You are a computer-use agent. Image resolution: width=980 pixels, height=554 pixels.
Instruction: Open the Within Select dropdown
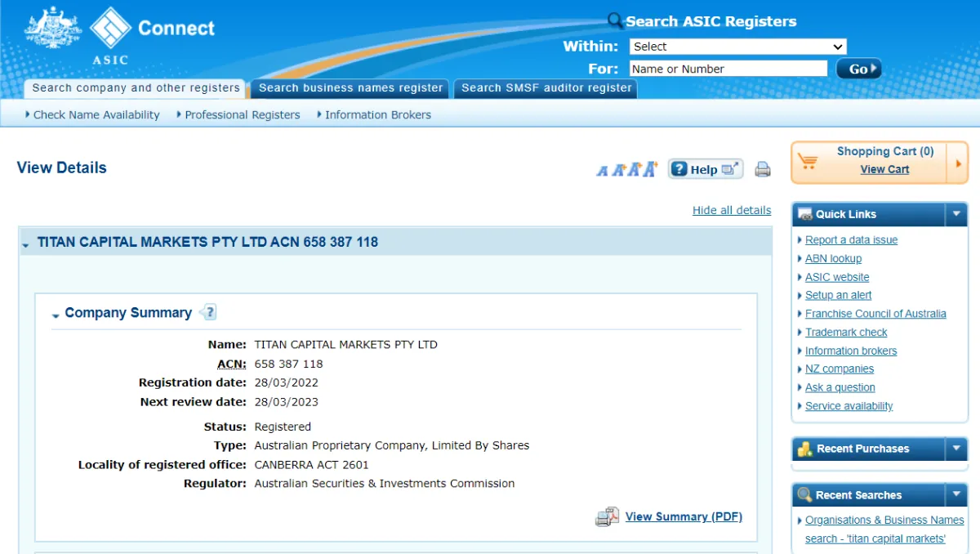[737, 47]
